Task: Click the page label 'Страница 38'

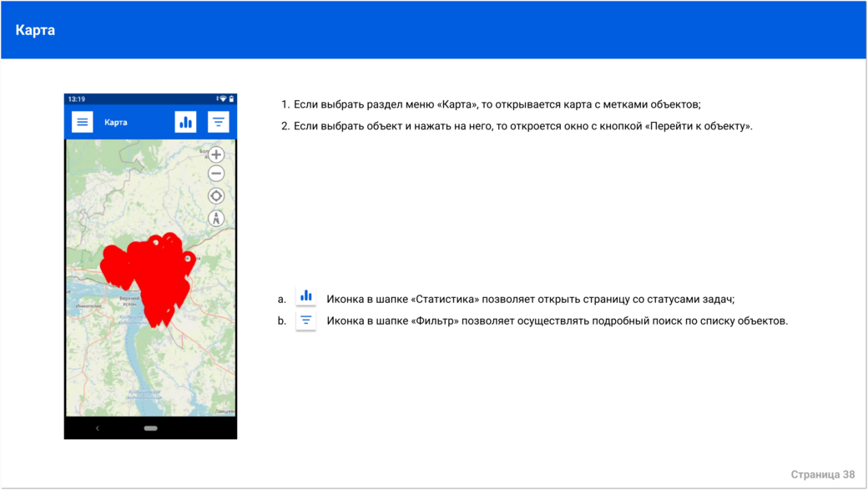Action: [823, 474]
